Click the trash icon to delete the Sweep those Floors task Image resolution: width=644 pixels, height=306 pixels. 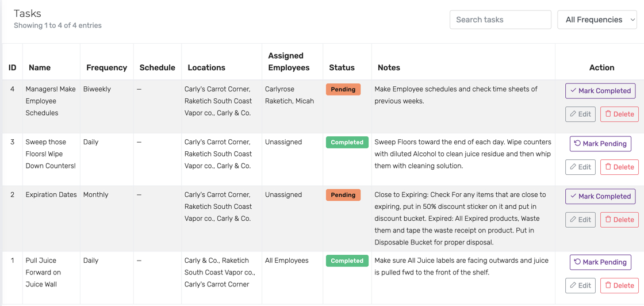[608, 167]
